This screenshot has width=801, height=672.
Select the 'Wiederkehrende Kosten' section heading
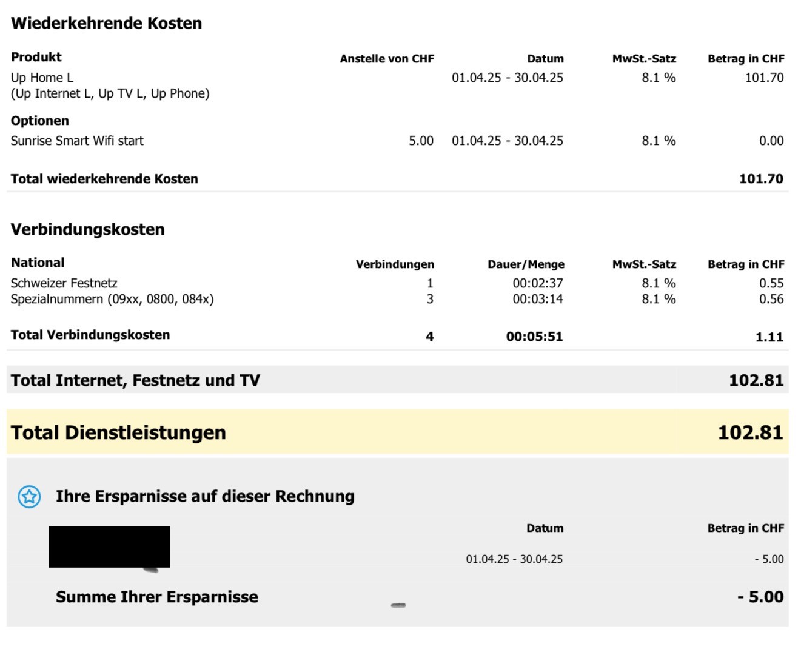106,23
